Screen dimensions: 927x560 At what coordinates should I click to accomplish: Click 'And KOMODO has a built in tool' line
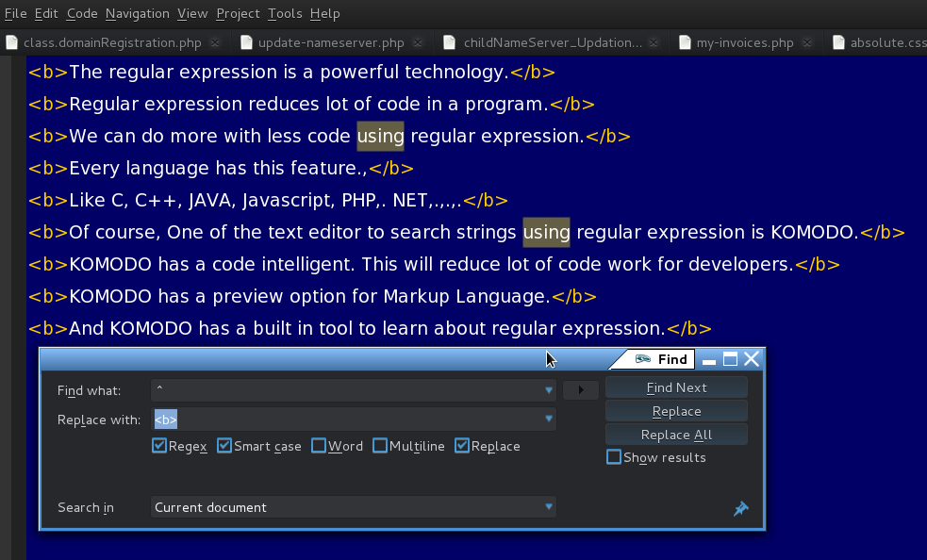coord(370,328)
